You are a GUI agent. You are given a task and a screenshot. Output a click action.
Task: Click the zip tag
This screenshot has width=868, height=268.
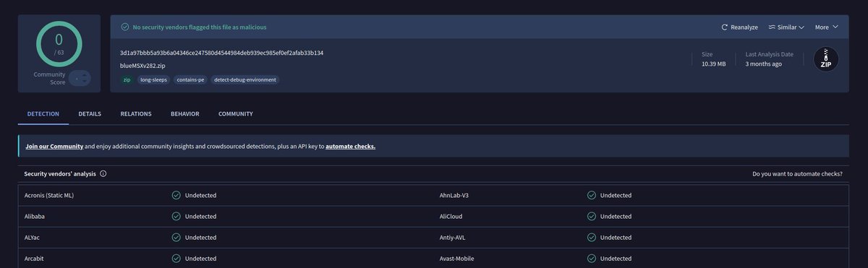127,79
